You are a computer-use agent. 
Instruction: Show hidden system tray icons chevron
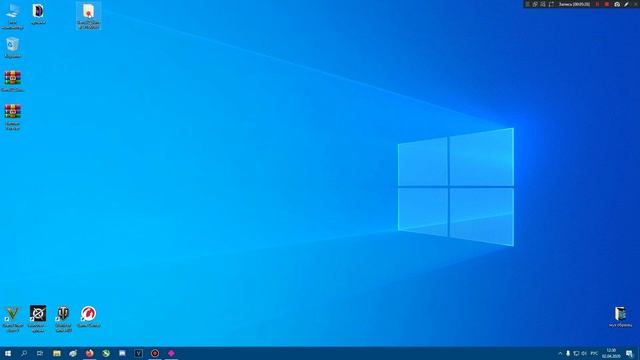click(560, 353)
